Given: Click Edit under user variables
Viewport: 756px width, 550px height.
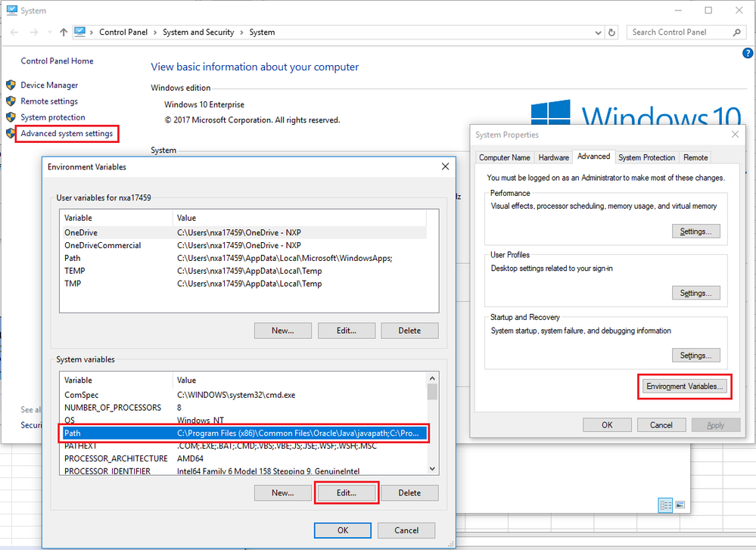Looking at the screenshot, I should (346, 331).
